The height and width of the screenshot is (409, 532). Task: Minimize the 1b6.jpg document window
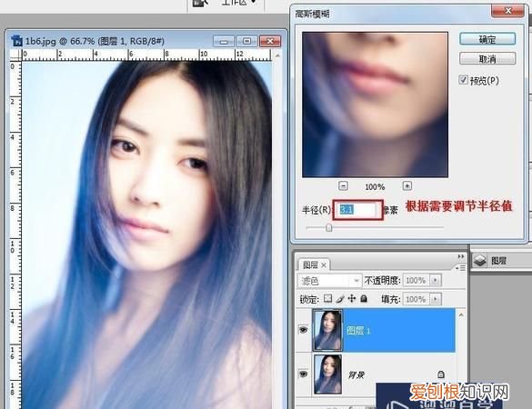(x=224, y=42)
